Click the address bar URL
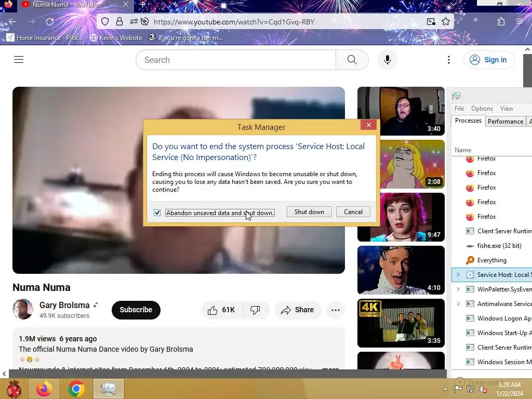Image resolution: width=532 pixels, height=399 pixels. (x=234, y=22)
